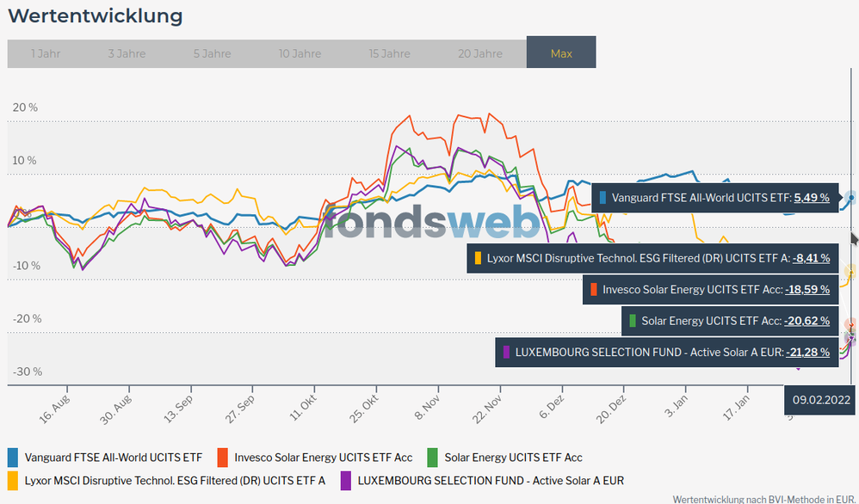Select the 15 Jahre tab
Image resolution: width=859 pixels, height=504 pixels.
pos(389,53)
